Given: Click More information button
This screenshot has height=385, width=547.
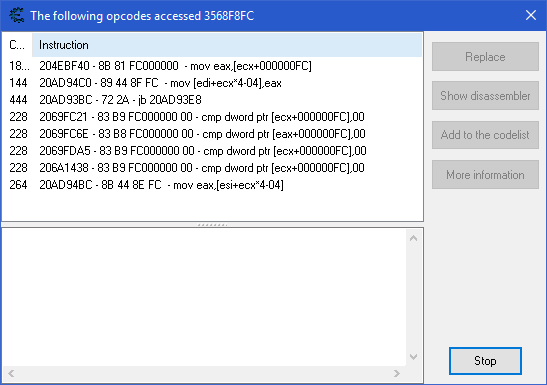Looking at the screenshot, I should point(485,175).
